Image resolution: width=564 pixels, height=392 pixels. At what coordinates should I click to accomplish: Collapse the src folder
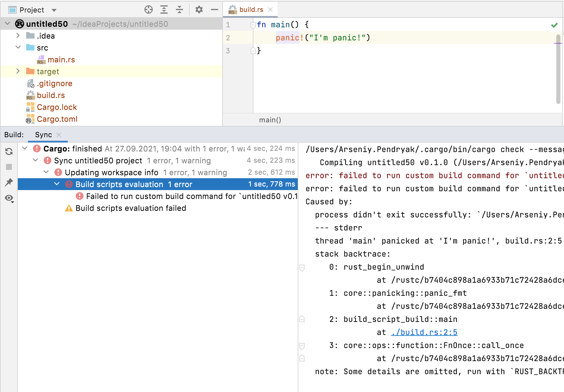[18, 48]
